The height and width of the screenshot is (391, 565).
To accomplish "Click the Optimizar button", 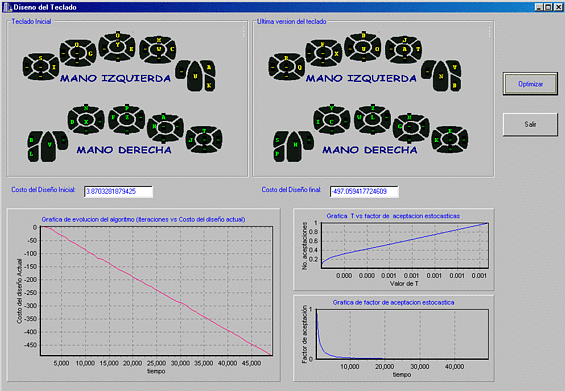I will coord(530,84).
